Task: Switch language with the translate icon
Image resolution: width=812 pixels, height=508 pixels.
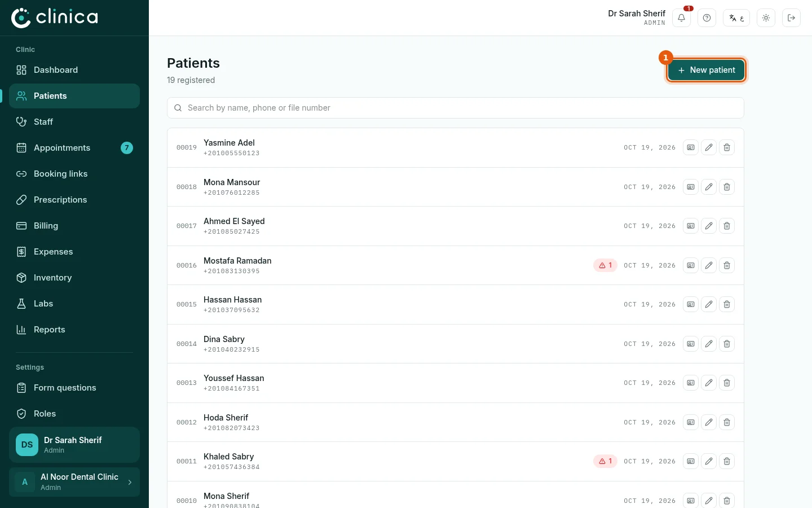Action: 736,18
